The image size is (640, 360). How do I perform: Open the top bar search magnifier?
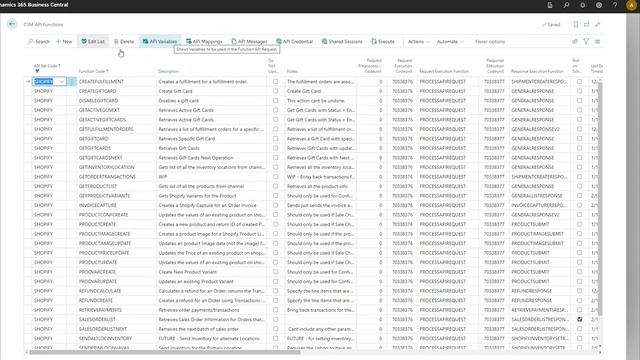point(566,5)
